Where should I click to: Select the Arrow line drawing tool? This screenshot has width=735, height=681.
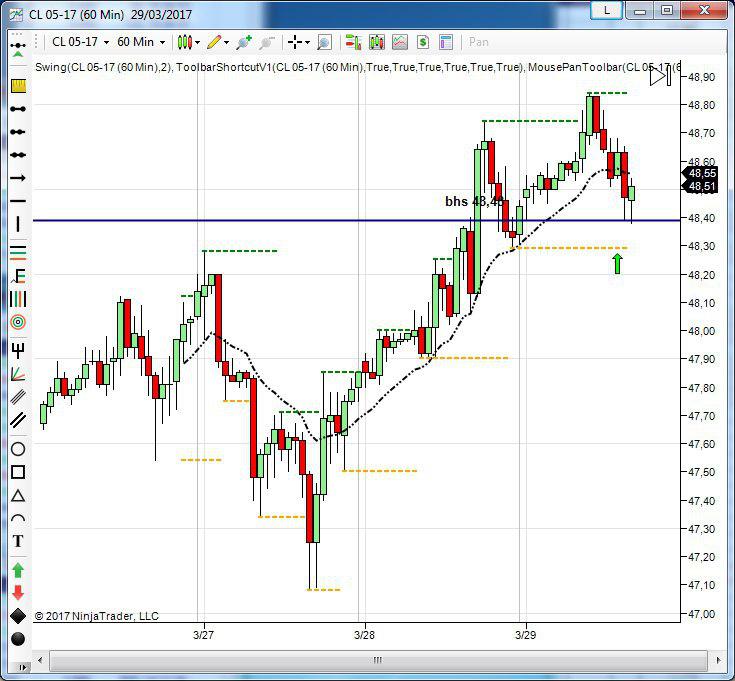tap(18, 178)
